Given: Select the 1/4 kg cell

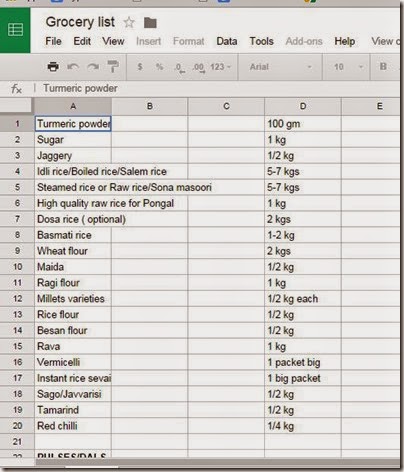Looking at the screenshot, I should [x=303, y=426].
